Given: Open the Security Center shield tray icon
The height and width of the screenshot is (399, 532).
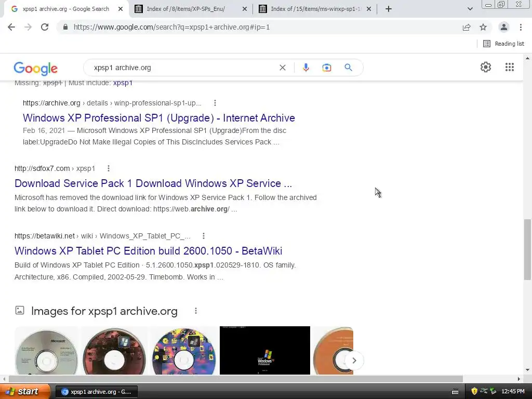Looking at the screenshot, I should coord(474,391).
